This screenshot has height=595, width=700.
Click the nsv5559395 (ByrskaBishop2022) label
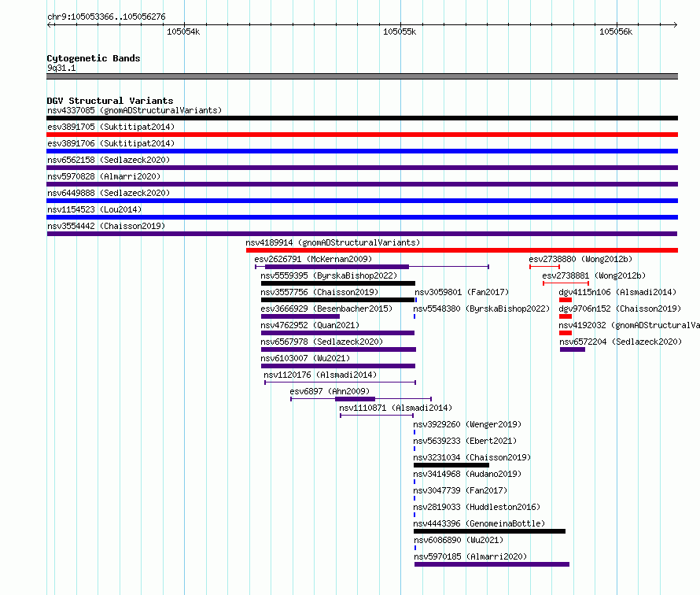pos(329,275)
